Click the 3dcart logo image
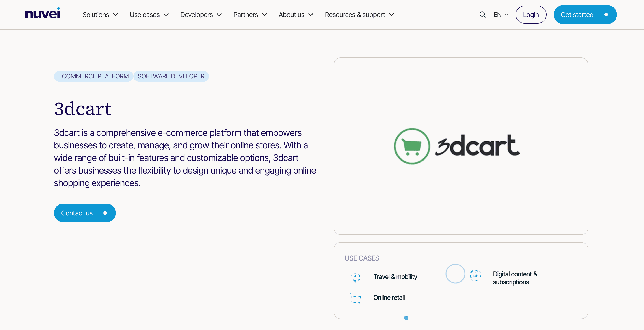This screenshot has height=330, width=644. click(x=457, y=146)
